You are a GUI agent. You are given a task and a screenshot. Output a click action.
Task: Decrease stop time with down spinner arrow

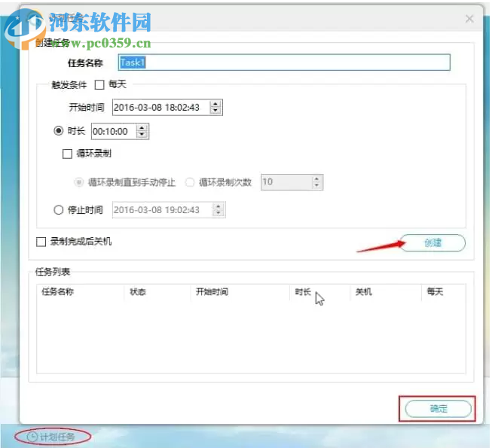point(218,213)
